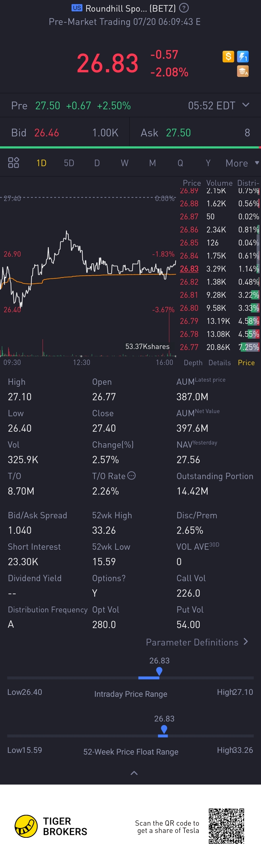Tap the US market flag badge
Image resolution: width=261 pixels, height=868 pixels.
click(77, 8)
